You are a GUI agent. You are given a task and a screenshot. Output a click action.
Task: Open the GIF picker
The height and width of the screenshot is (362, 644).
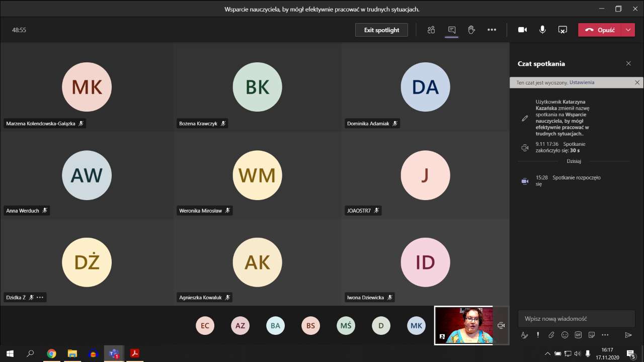(x=578, y=335)
